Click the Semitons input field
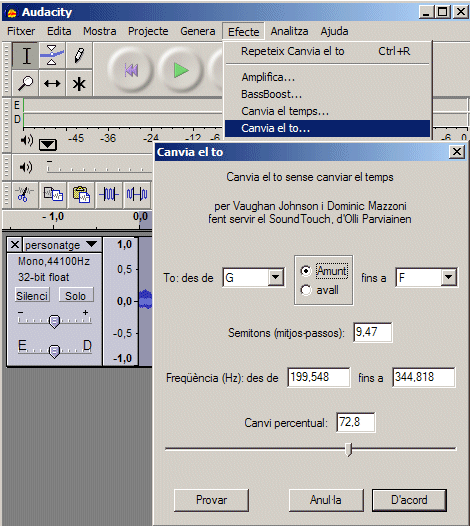Viewport: 470px width, 526px height. pos(373,332)
